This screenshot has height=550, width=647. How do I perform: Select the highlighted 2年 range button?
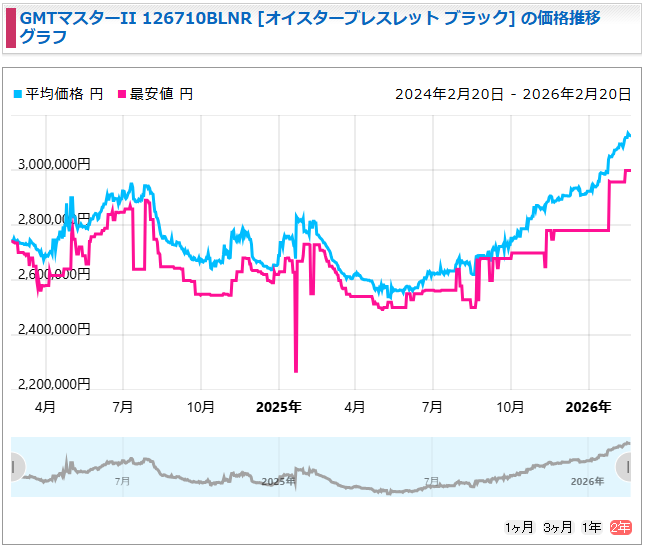[621, 527]
